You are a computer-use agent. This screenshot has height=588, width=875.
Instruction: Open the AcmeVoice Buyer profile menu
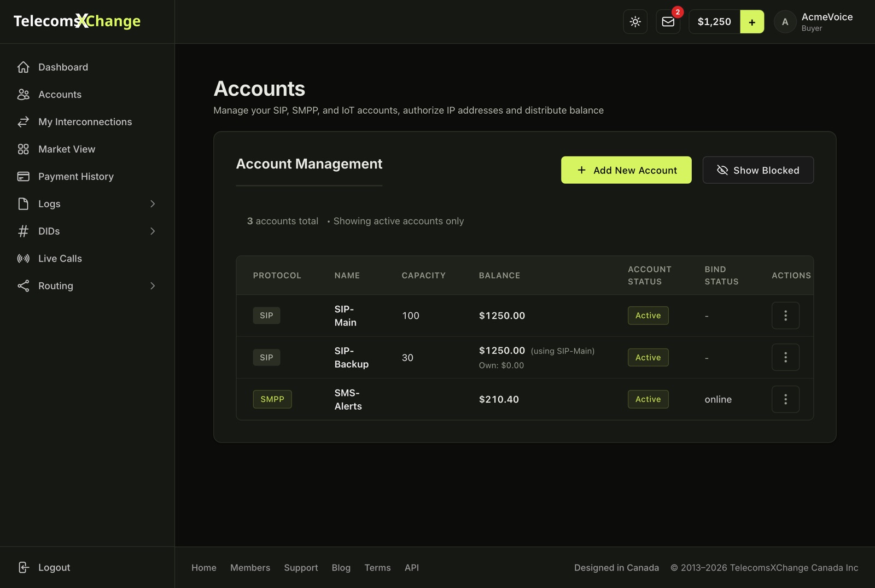click(814, 22)
